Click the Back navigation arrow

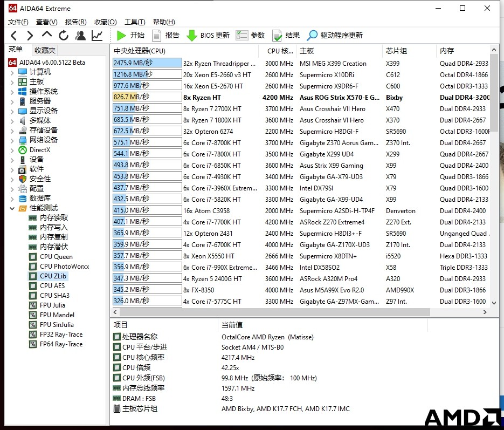pos(13,36)
